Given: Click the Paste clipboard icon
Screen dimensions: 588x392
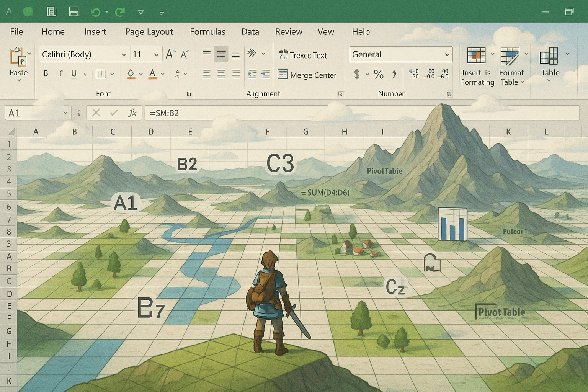Looking at the screenshot, I should pos(18,57).
